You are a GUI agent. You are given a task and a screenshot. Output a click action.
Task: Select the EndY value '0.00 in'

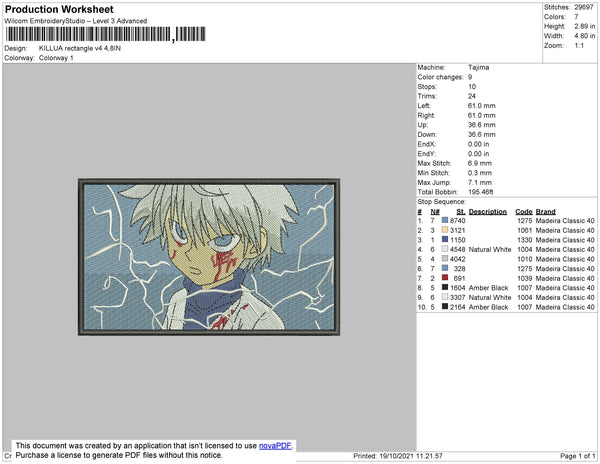point(479,154)
